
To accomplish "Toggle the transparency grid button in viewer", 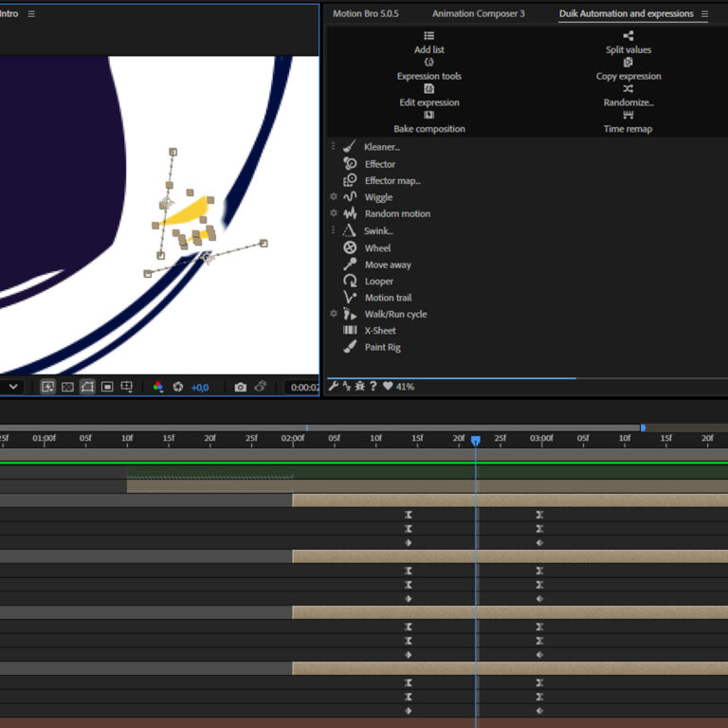I will (x=67, y=387).
